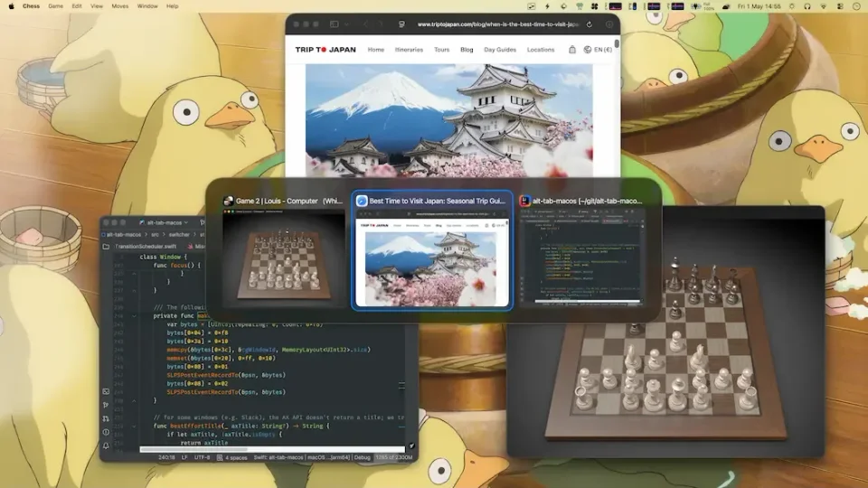Click the Mount Fuji hero image in Safari

(x=449, y=120)
